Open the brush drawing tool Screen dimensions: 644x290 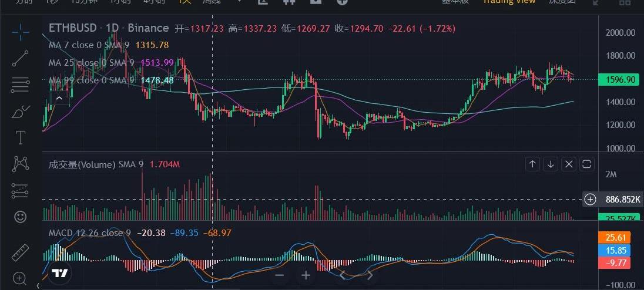(x=21, y=111)
